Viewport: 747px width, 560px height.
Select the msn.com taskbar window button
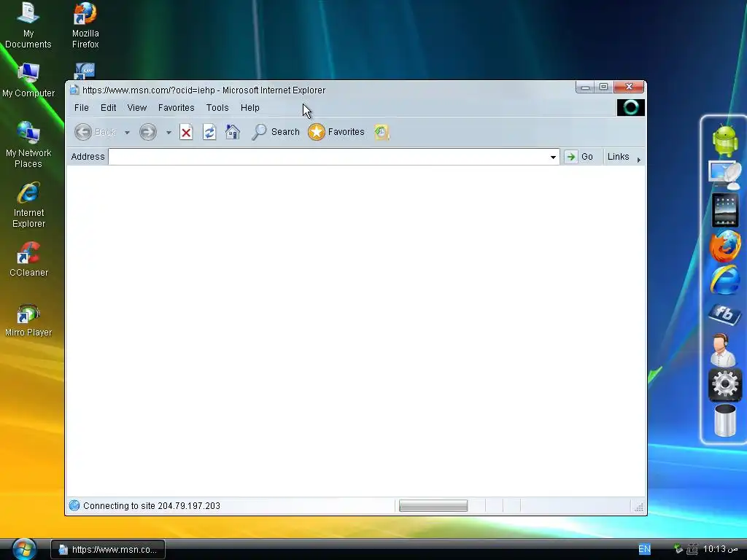(108, 549)
